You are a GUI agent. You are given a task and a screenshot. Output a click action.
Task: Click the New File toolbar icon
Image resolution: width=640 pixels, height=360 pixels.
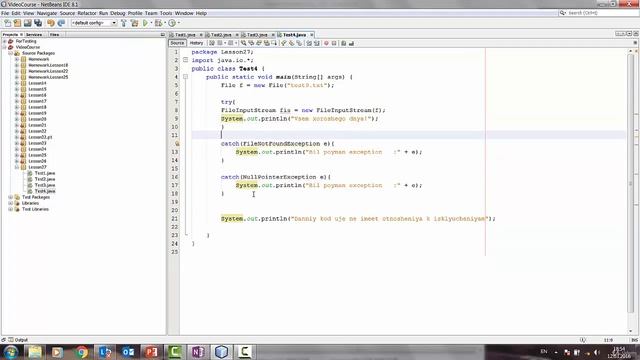(8, 23)
